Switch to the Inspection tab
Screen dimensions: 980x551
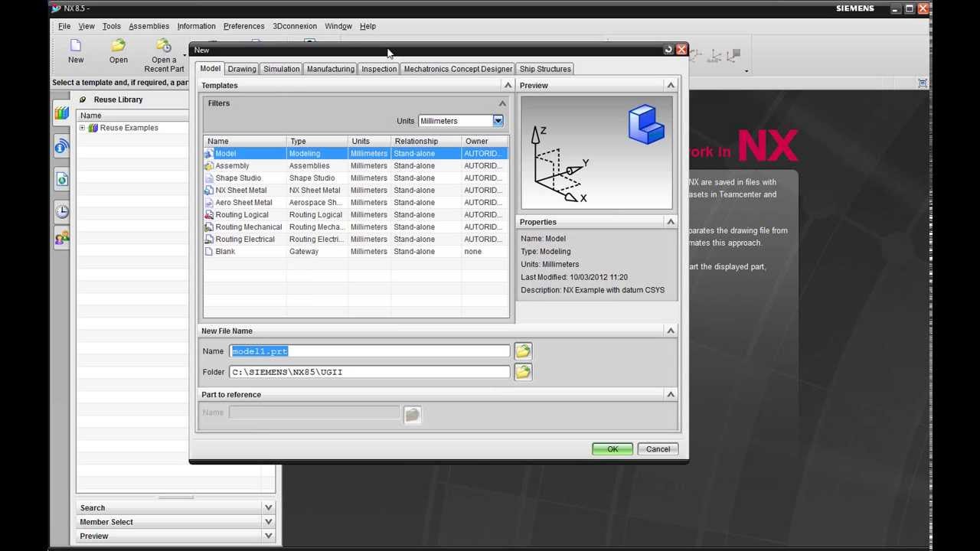click(x=379, y=69)
